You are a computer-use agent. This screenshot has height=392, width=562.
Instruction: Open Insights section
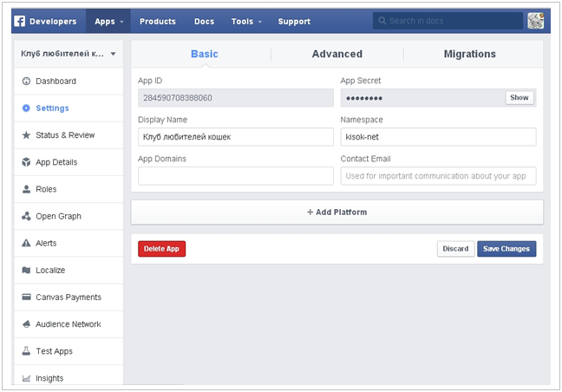tap(69, 376)
